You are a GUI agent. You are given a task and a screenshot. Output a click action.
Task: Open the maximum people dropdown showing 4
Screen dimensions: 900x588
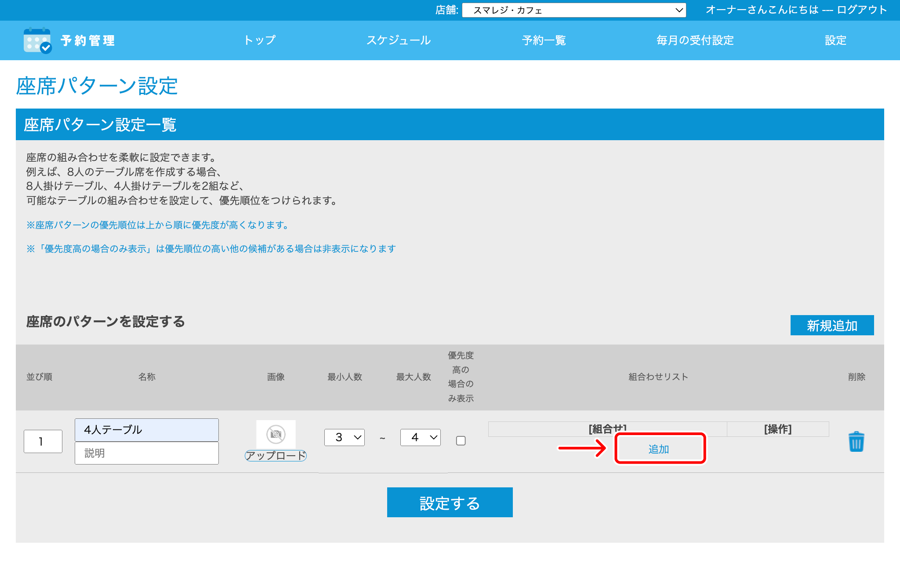[x=421, y=437]
